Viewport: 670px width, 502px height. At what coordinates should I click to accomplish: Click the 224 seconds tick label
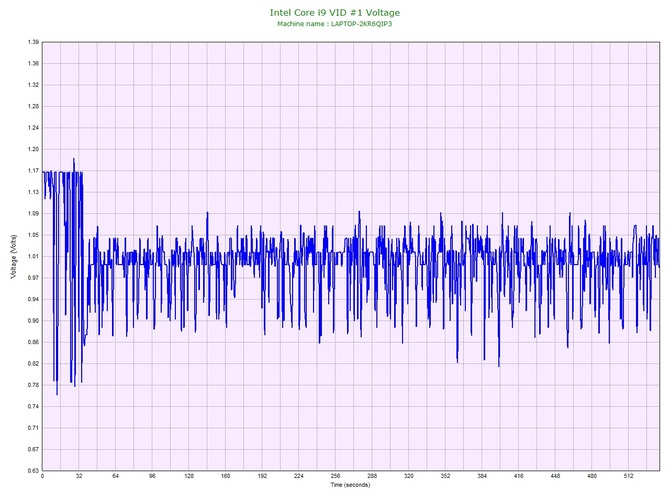pyautogui.click(x=299, y=476)
